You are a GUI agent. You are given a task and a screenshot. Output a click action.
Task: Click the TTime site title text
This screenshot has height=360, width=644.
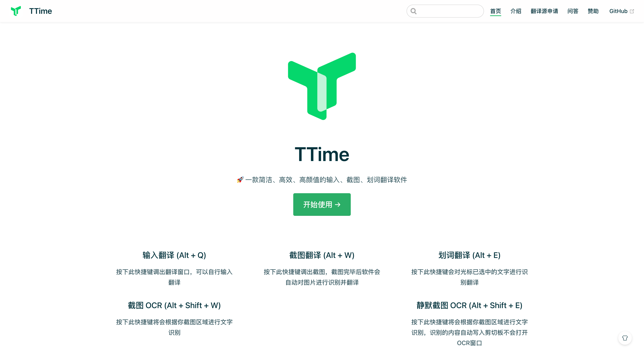[40, 11]
